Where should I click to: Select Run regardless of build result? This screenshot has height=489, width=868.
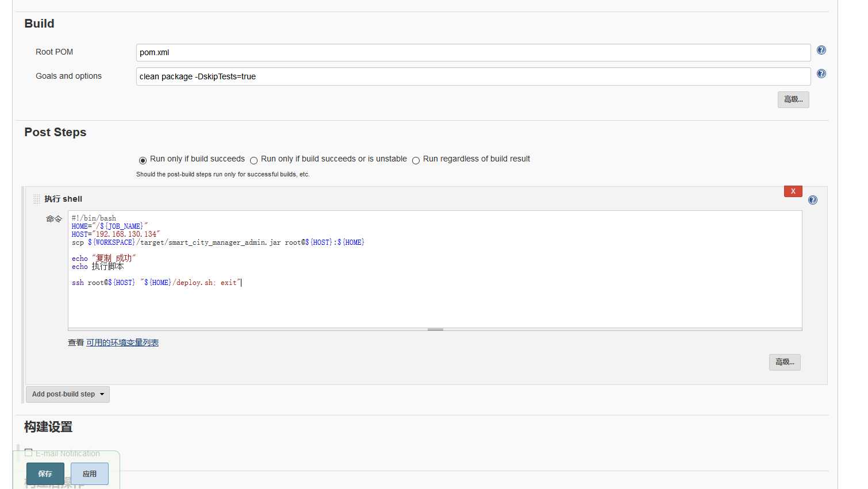(416, 160)
